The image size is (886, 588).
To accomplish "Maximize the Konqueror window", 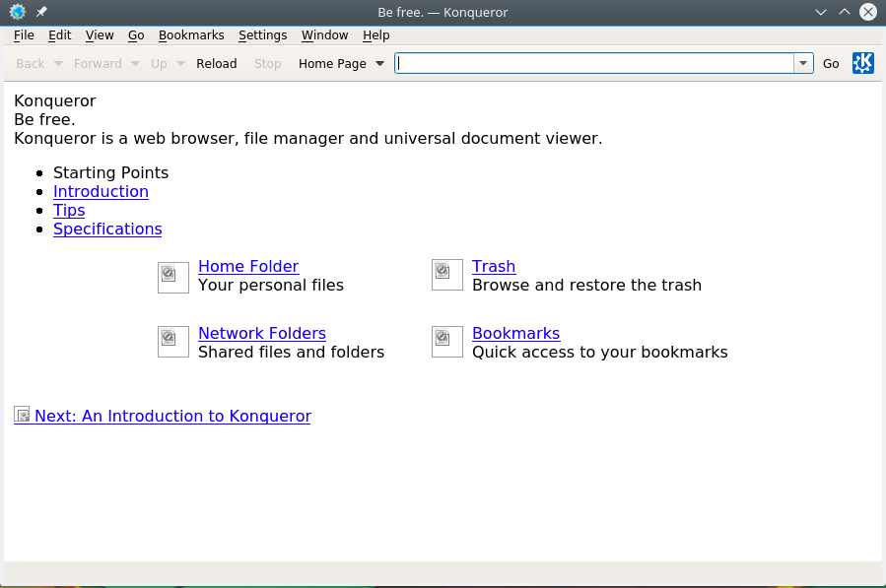I will (x=845, y=12).
